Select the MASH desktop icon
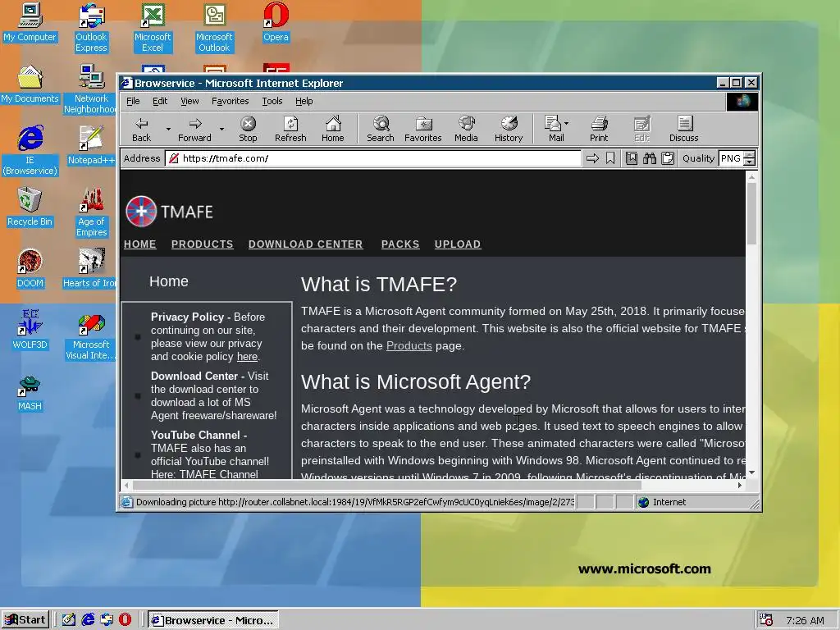 click(30, 392)
